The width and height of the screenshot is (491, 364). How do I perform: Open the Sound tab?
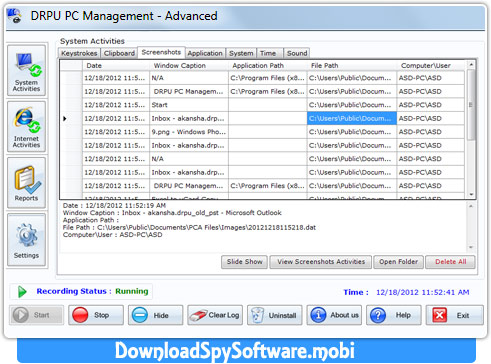click(x=297, y=53)
